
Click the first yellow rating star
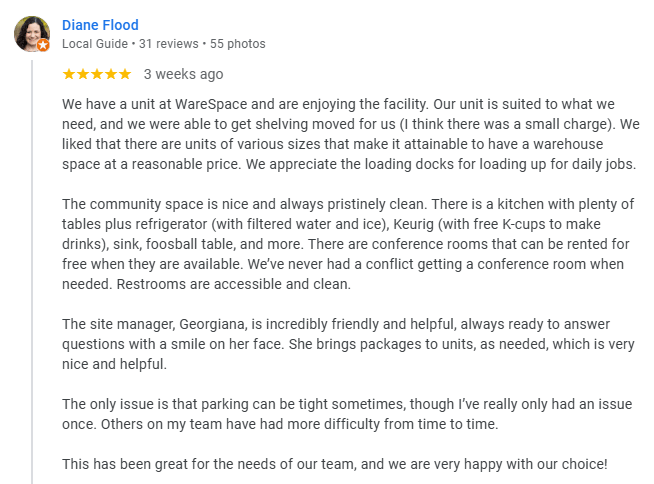pos(69,74)
